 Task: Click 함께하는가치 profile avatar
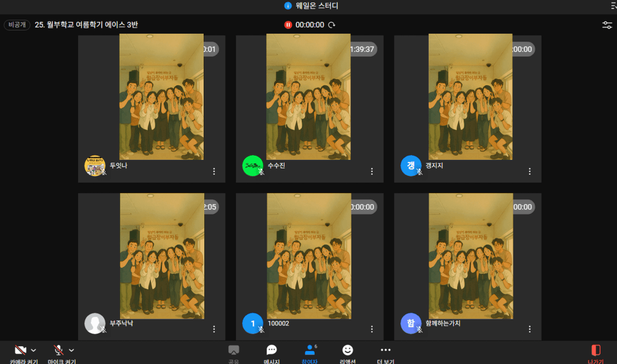411,324
